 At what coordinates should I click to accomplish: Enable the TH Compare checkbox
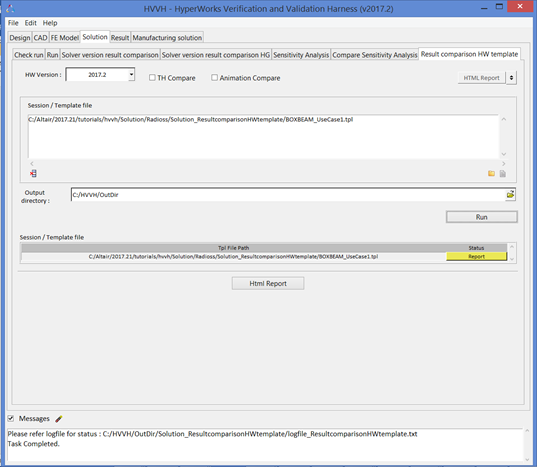pos(152,78)
